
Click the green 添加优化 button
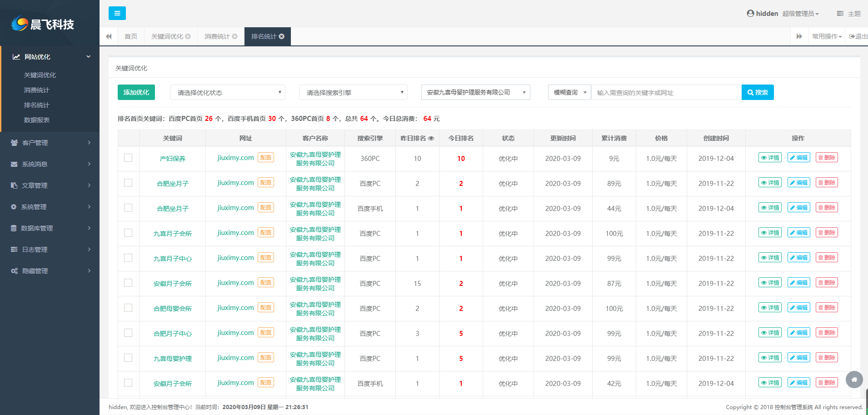(136, 92)
